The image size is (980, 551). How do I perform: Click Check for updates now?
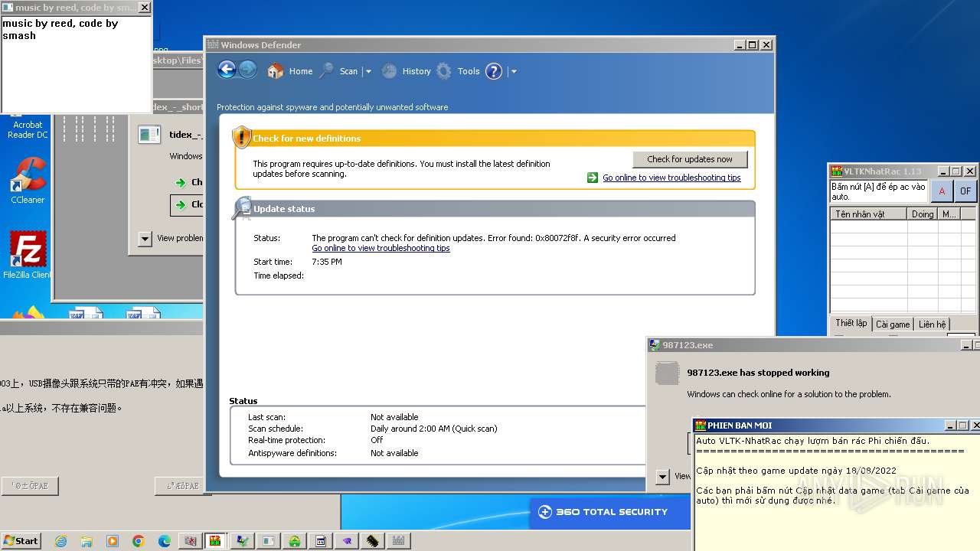[690, 159]
